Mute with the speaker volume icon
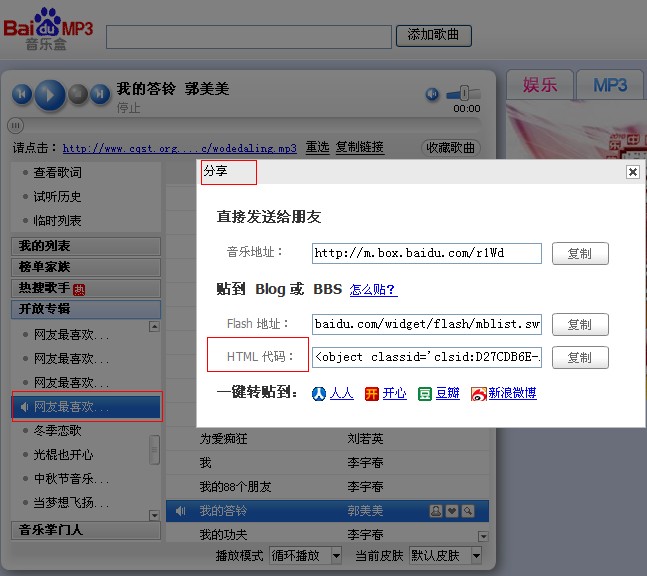647x576 pixels. [432, 94]
